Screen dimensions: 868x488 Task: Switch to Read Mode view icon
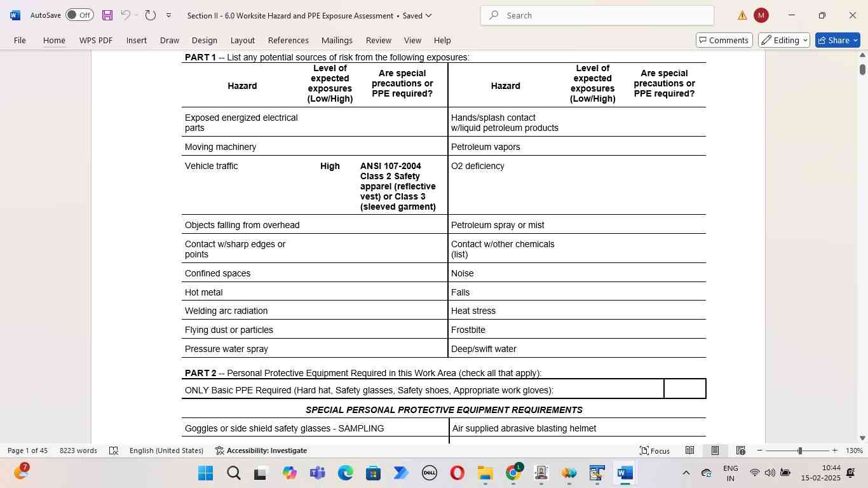(689, 451)
